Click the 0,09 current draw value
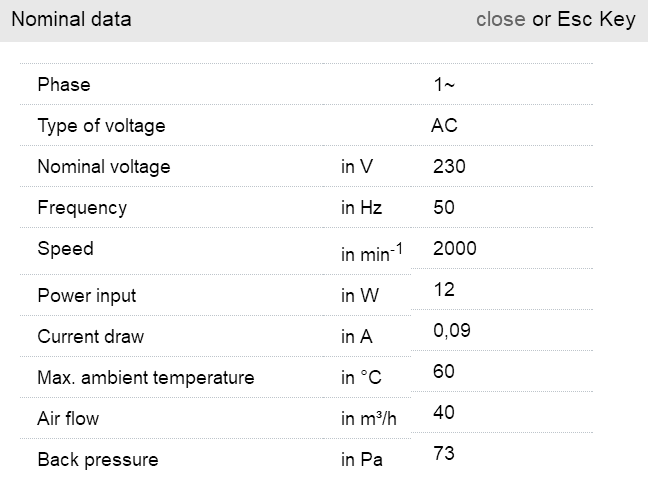 click(x=451, y=330)
